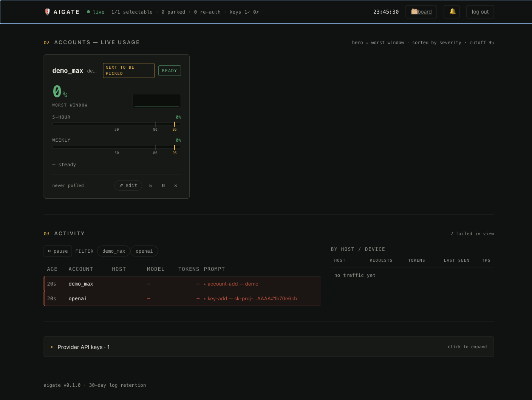
Task: Click the "— steady" trend label
Action: tap(64, 165)
